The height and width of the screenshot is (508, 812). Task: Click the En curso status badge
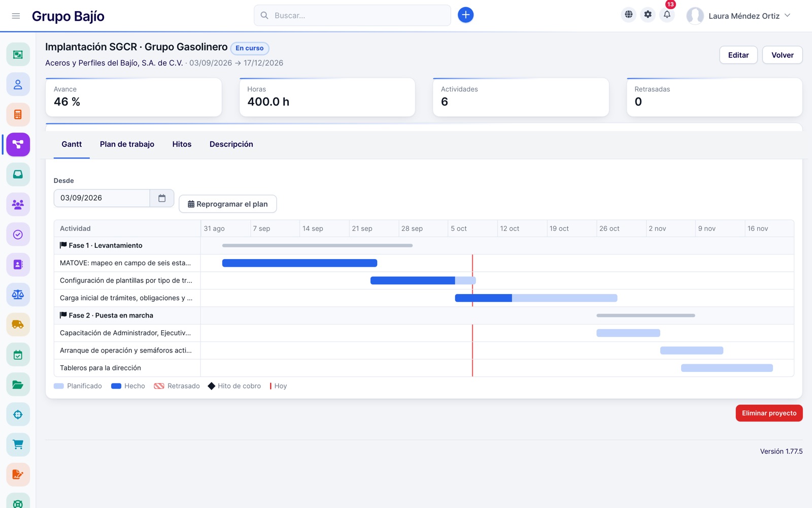pyautogui.click(x=250, y=48)
